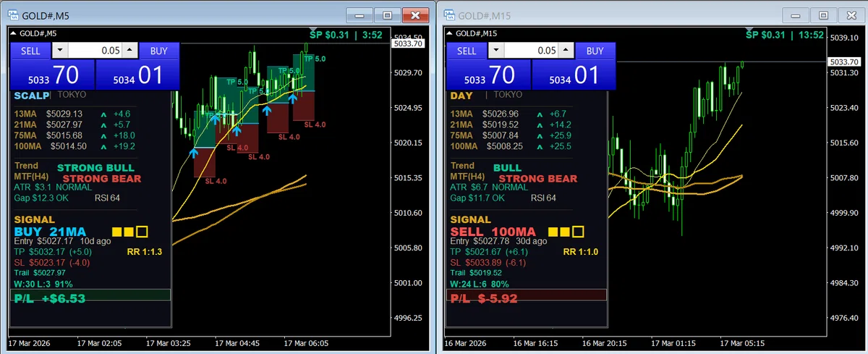Click BULL trend text in M15 panel
The image size is (868, 354).
507,168
